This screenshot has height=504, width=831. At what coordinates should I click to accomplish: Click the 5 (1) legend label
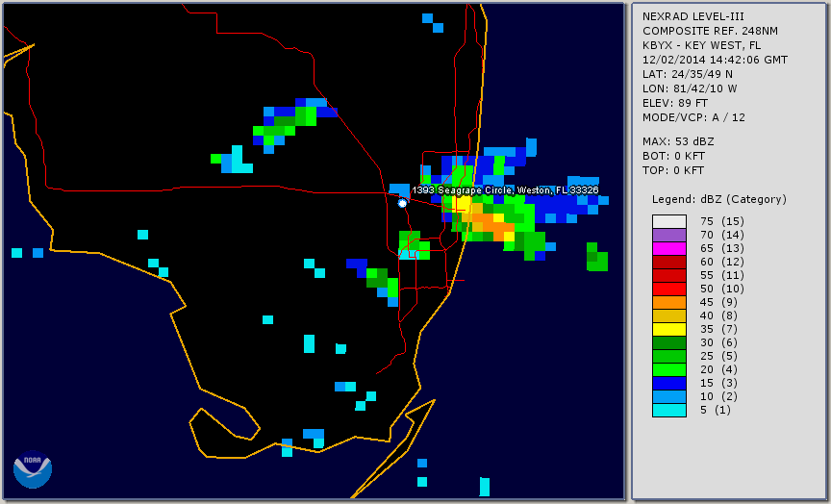tap(715, 410)
